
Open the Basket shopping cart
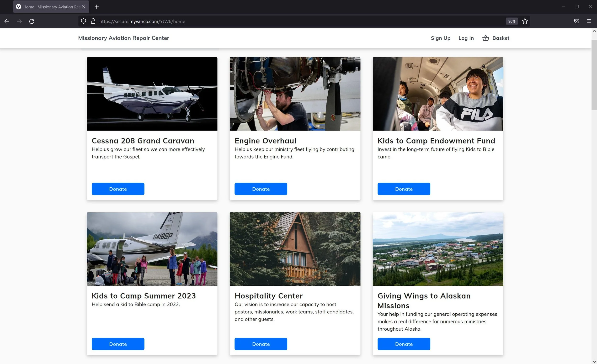[x=496, y=38]
